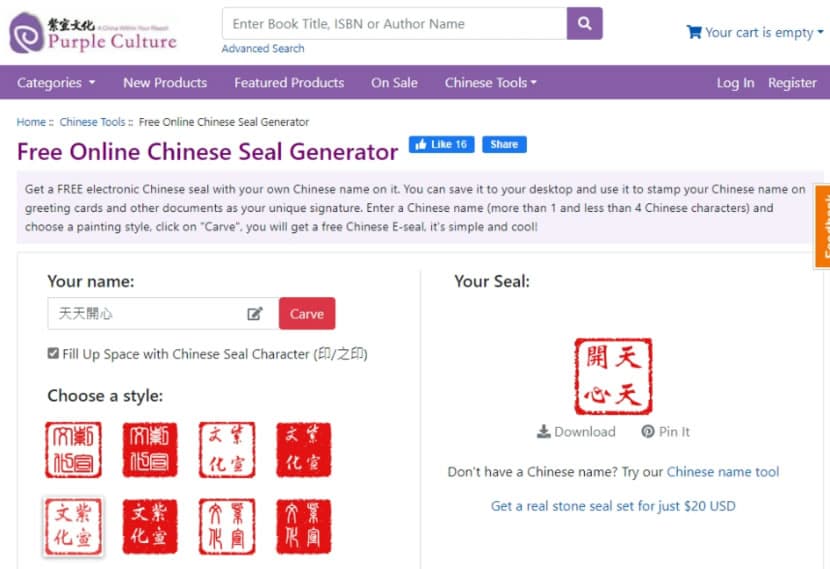
Task: Expand the Categories dropdown menu
Action: click(56, 83)
